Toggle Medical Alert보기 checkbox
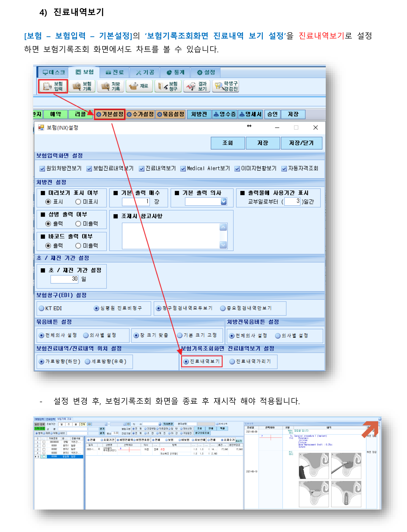 click(x=183, y=169)
